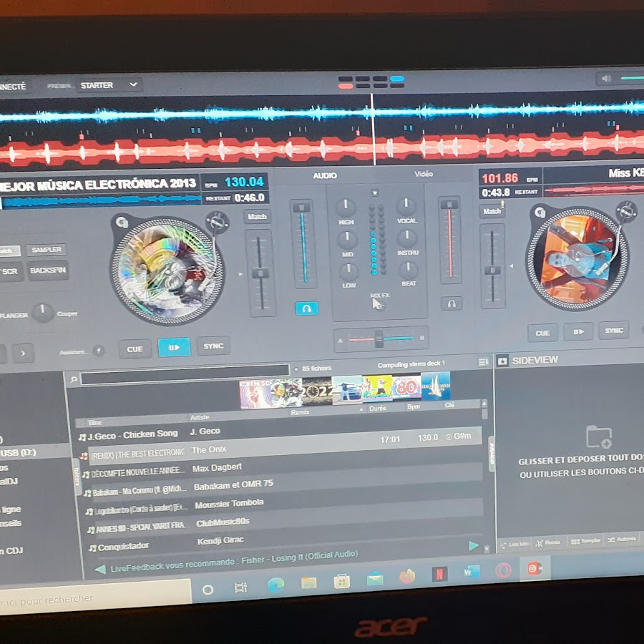Viewport: 644px width, 644px height.
Task: Start playback on the right deck
Action: tap(578, 331)
